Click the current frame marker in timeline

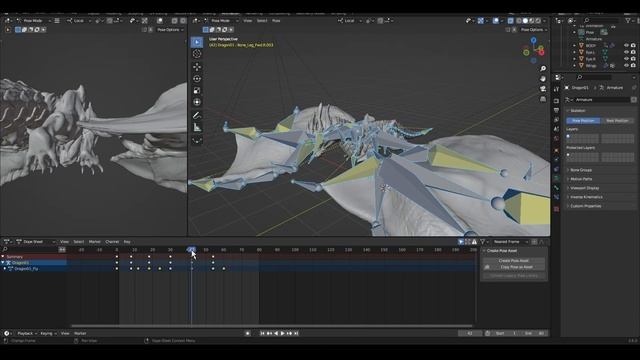point(191,249)
